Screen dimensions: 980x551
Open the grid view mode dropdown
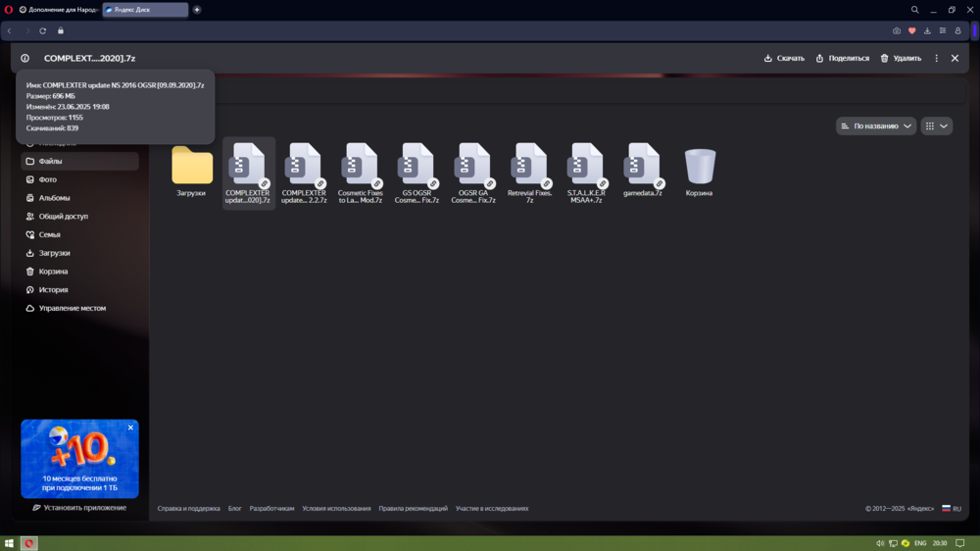[937, 126]
